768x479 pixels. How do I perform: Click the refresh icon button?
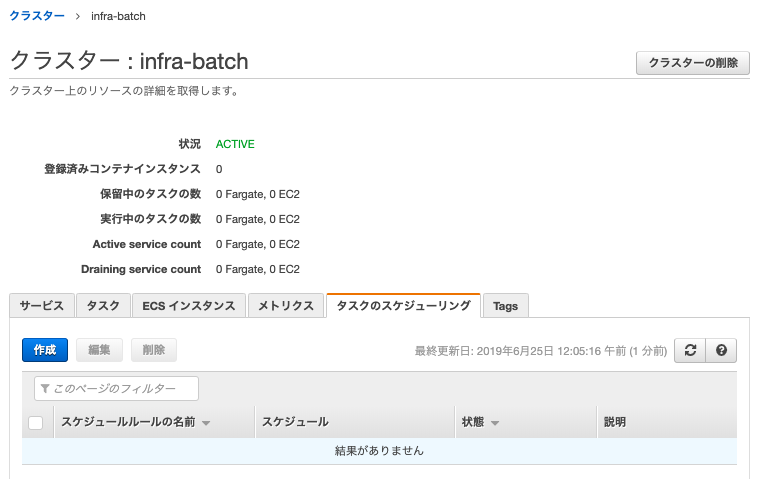(690, 350)
